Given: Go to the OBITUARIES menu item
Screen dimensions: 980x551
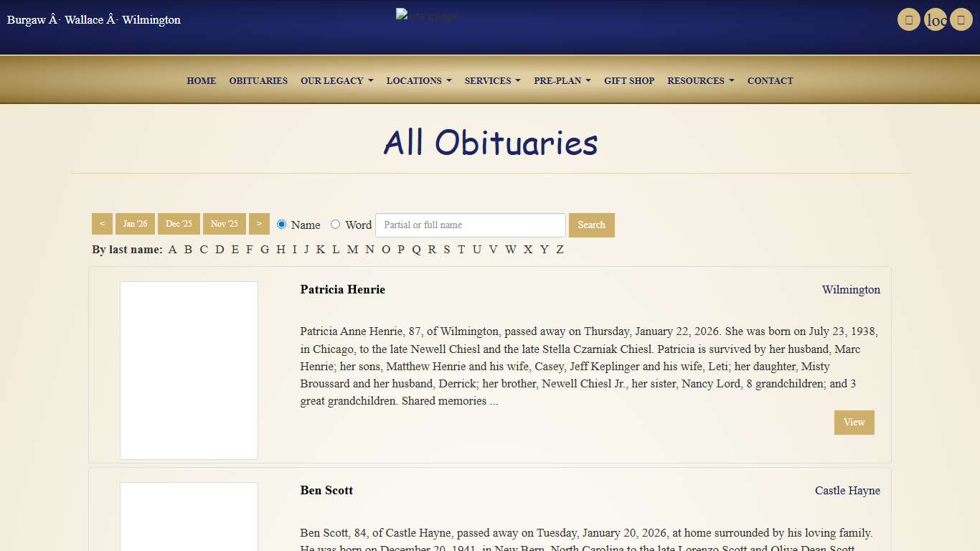Looking at the screenshot, I should click(x=258, y=80).
